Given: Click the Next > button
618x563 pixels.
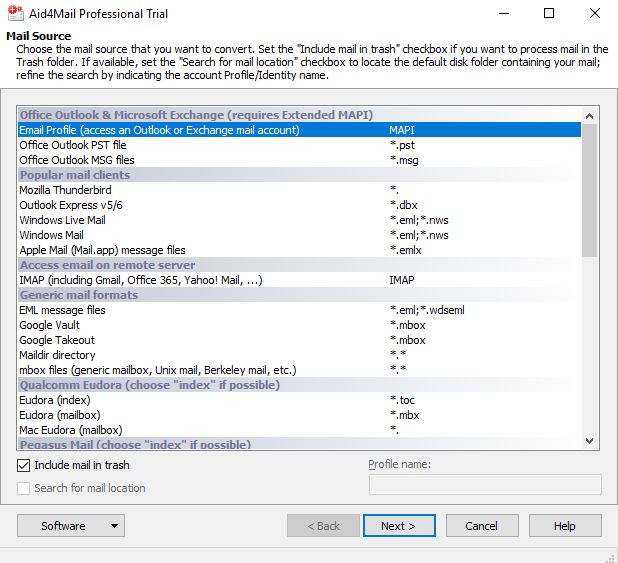Looking at the screenshot, I should 399,526.
